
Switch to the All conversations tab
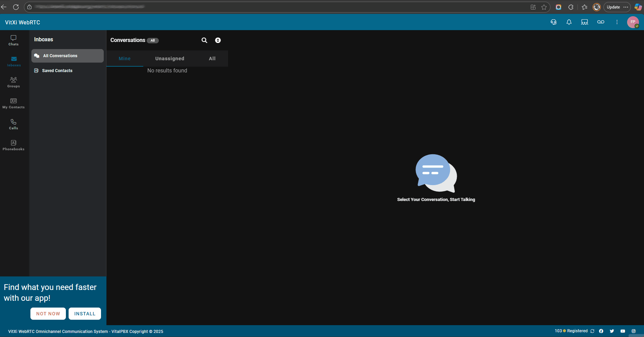212,59
